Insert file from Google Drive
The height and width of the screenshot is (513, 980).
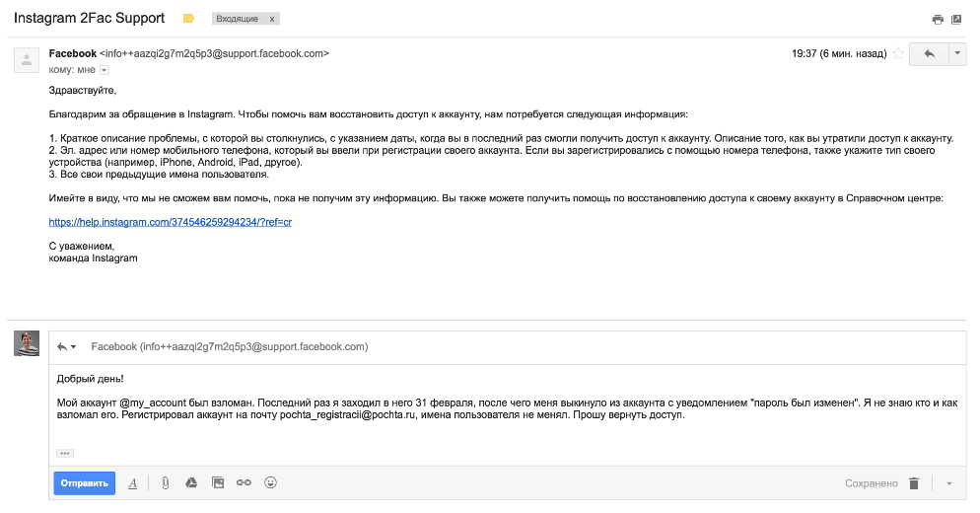[x=191, y=482]
